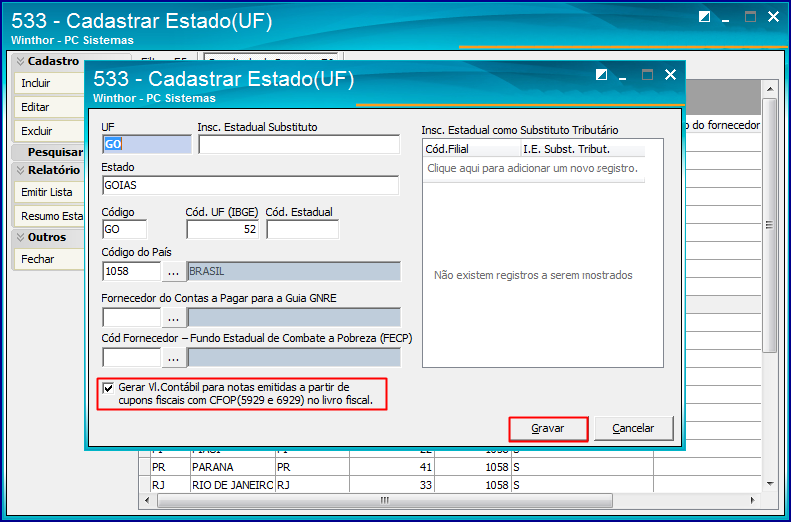Maximize the dialog window
Viewport: 791px width, 522px height.
click(x=647, y=75)
